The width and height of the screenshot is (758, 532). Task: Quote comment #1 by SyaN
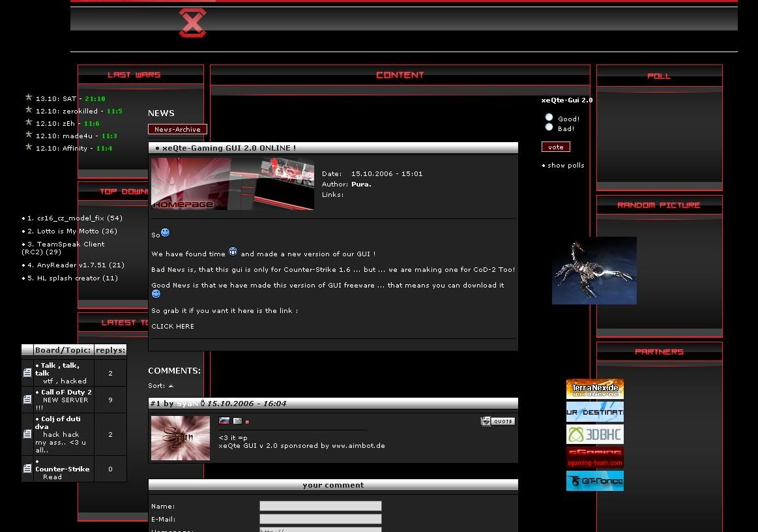[x=498, y=421]
